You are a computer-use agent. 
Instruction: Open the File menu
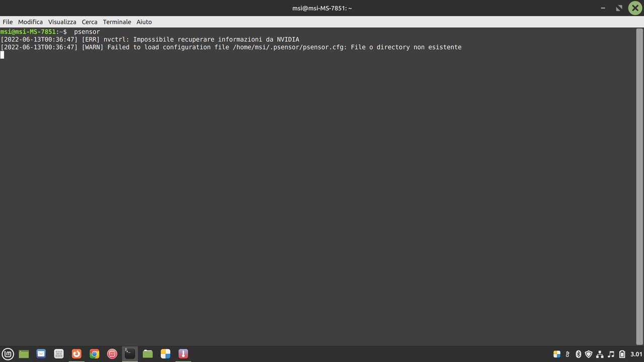click(x=8, y=22)
